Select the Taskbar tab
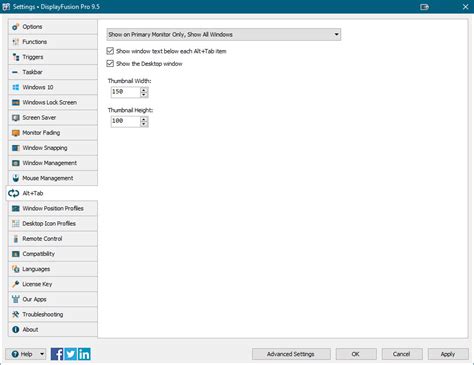 [x=53, y=72]
